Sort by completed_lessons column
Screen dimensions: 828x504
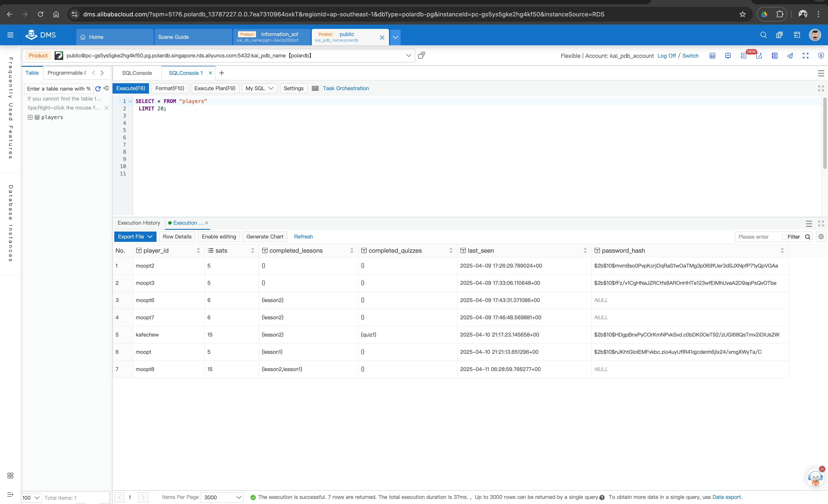click(352, 251)
